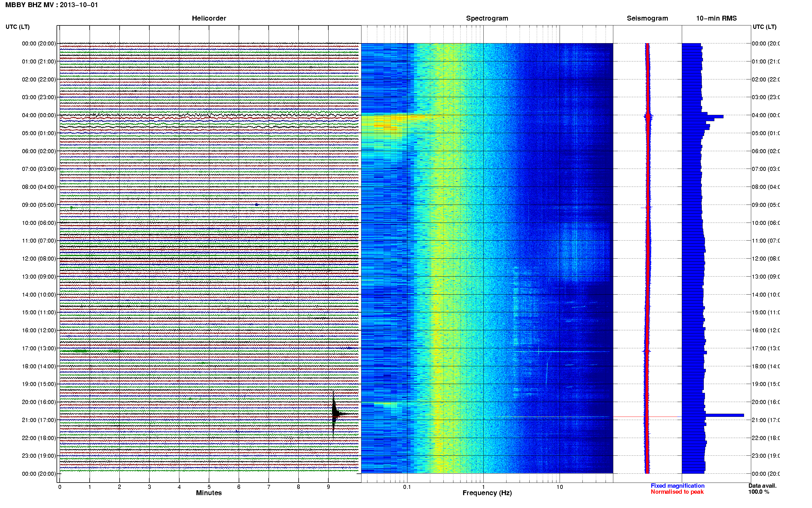Viewport: 812px width, 508px height.
Task: Click the seismogram bulge at 04:00
Action: [648, 116]
